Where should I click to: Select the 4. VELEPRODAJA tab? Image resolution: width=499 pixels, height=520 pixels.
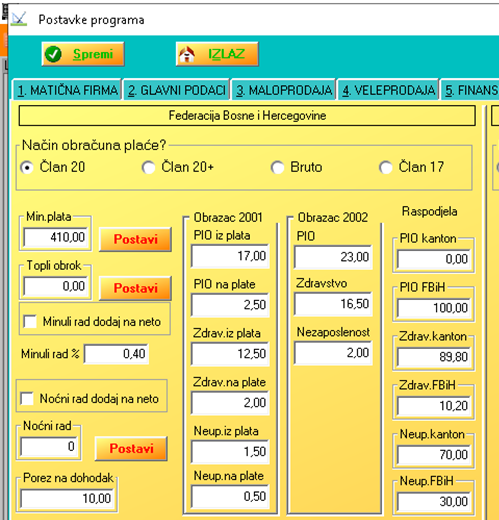[x=388, y=90]
